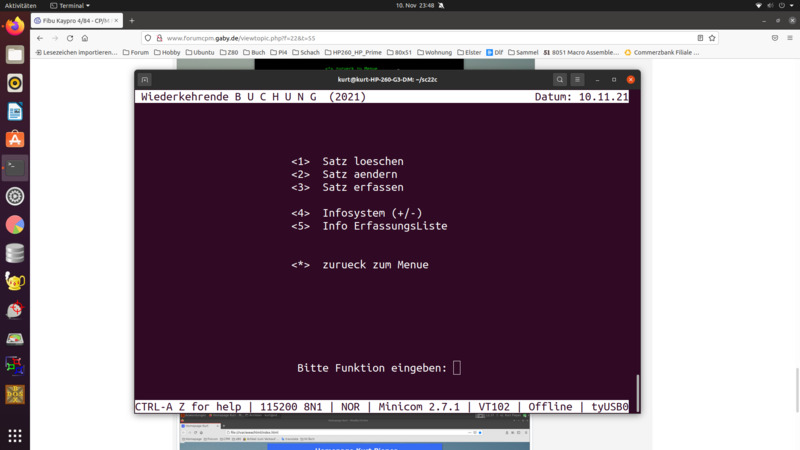The image size is (800, 450).
Task: Open Rhythmbox from the dock
Action: 15,83
